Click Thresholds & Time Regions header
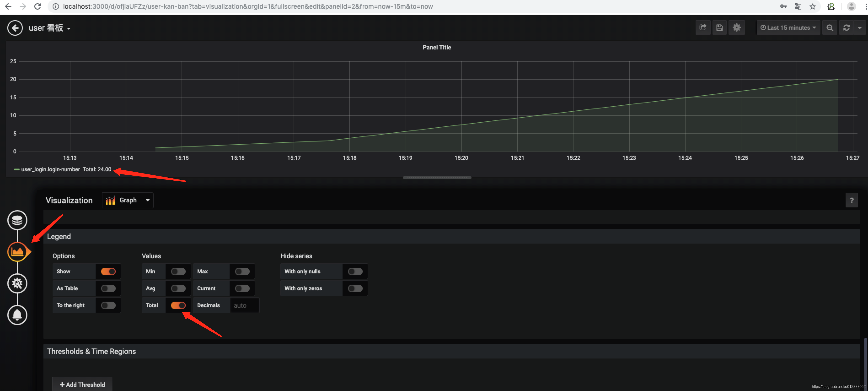 [x=452, y=352]
